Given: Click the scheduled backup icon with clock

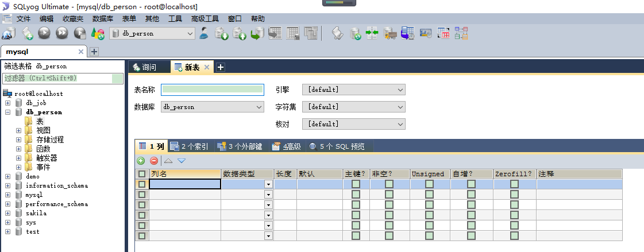Looking at the screenshot, I should click(407, 33).
